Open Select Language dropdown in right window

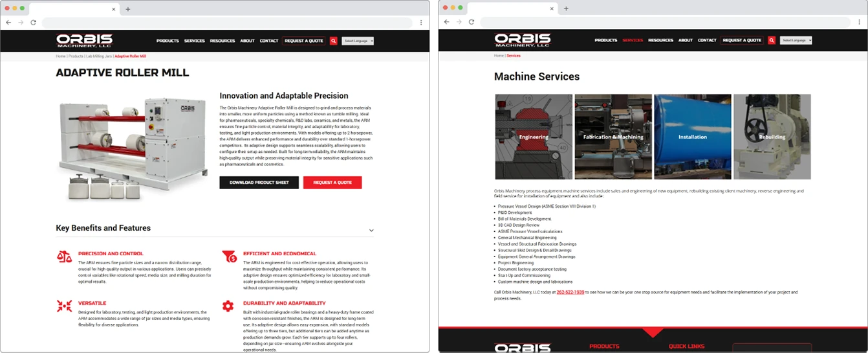(796, 40)
